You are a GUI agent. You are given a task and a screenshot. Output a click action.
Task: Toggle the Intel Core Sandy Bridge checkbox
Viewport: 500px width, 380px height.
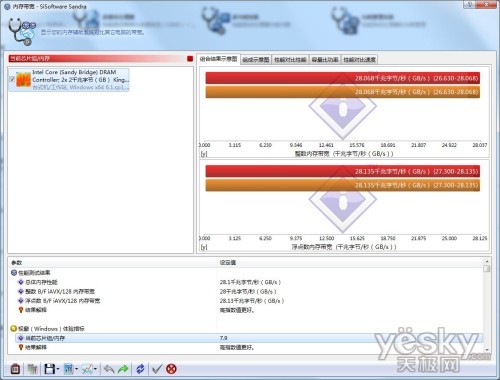click(x=12, y=79)
